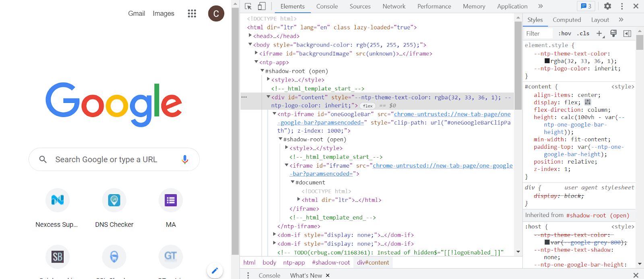Open the Nexcess Sup... shortcut icon

pyautogui.click(x=57, y=200)
